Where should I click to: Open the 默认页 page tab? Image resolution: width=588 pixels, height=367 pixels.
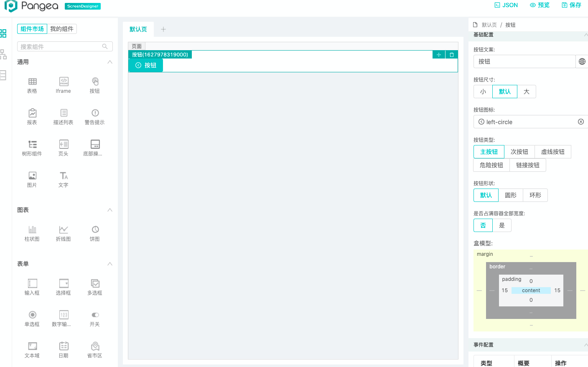pyautogui.click(x=138, y=29)
